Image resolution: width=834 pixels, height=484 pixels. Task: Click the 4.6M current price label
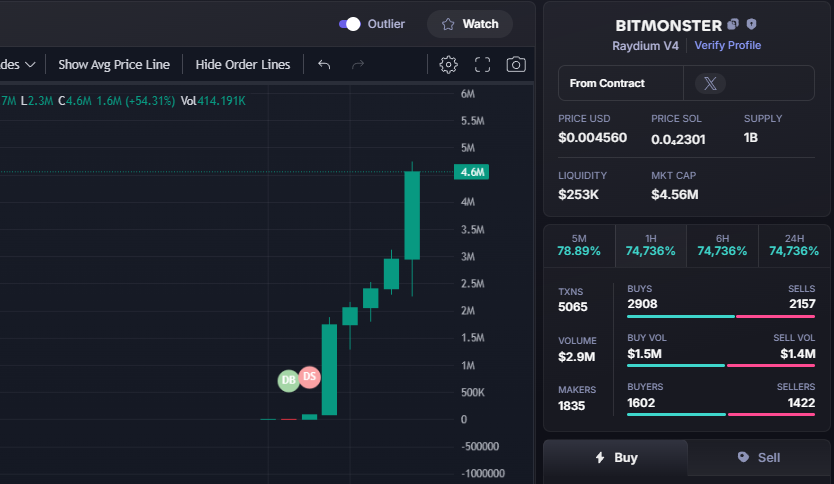[472, 172]
